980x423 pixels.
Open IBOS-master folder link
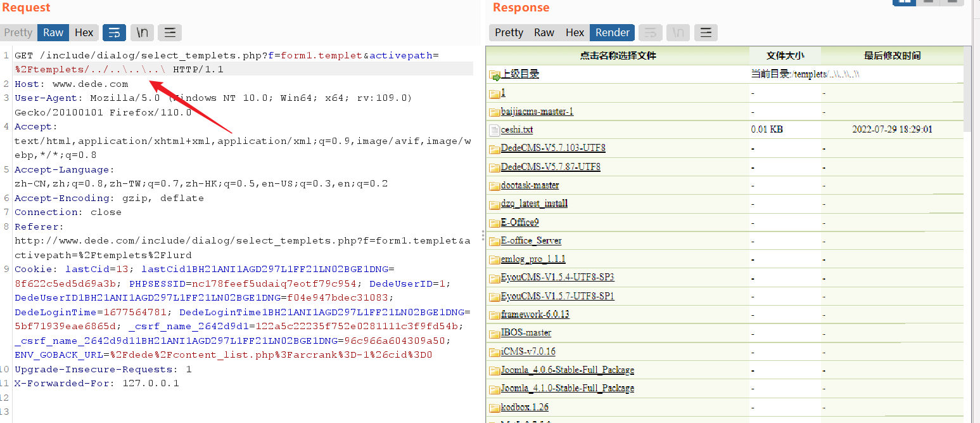pyautogui.click(x=526, y=332)
